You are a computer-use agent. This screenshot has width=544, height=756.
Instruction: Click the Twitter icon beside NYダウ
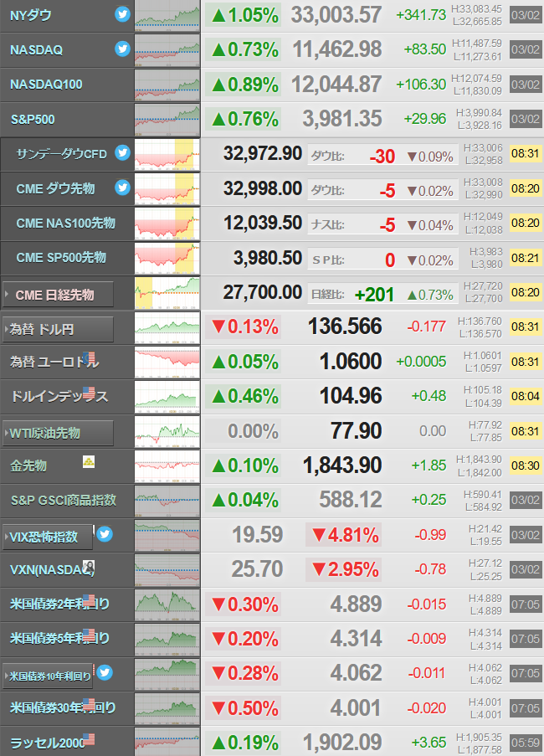pos(122,14)
